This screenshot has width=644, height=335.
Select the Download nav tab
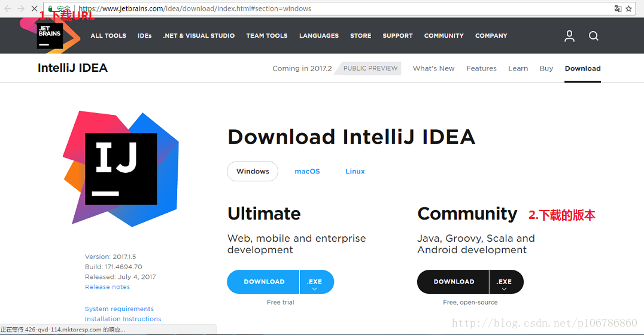(582, 68)
